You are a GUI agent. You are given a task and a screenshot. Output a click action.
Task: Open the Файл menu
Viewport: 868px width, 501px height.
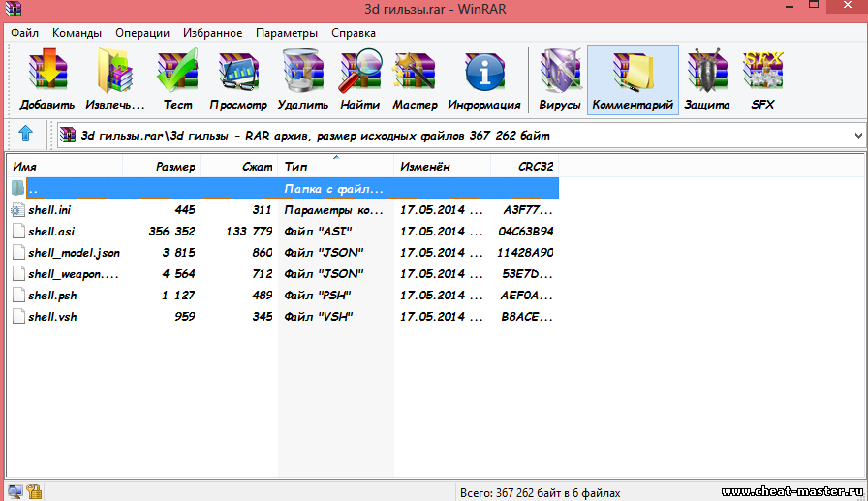24,32
